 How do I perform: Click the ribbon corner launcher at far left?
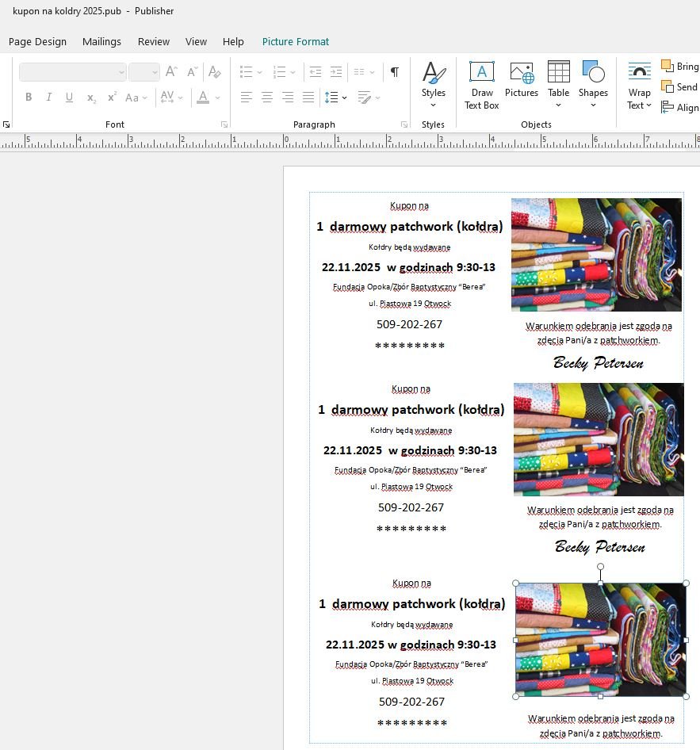6,124
